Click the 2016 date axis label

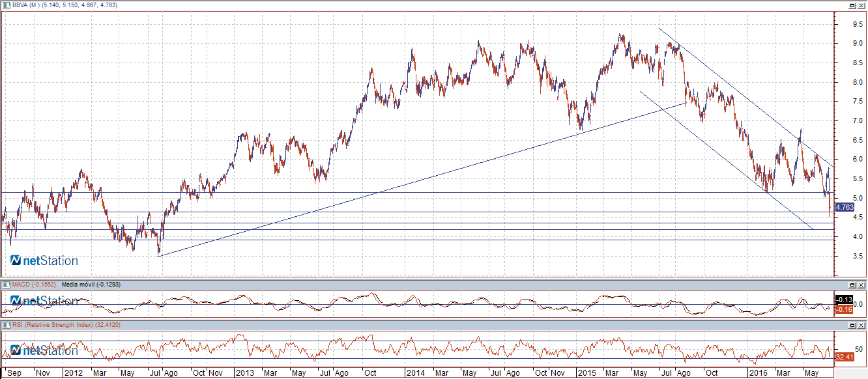(758, 373)
